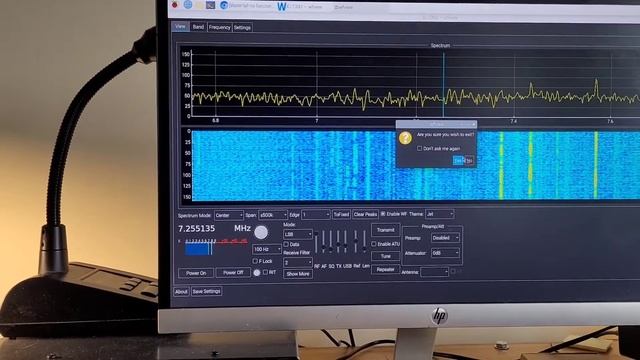Toggle the Enable WF checkbox

(383, 213)
